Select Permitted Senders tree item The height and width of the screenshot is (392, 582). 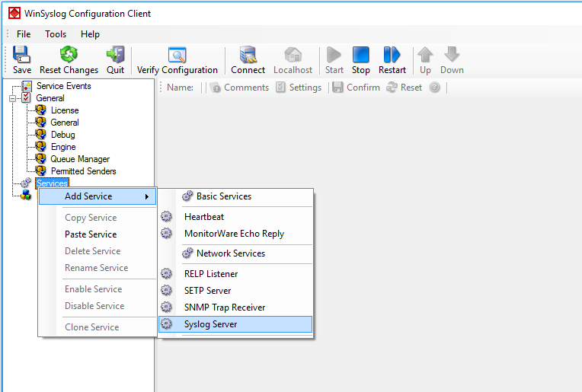(x=84, y=171)
